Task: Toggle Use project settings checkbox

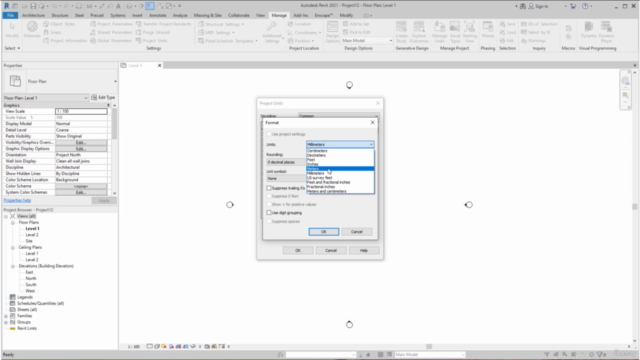Action: coord(269,134)
